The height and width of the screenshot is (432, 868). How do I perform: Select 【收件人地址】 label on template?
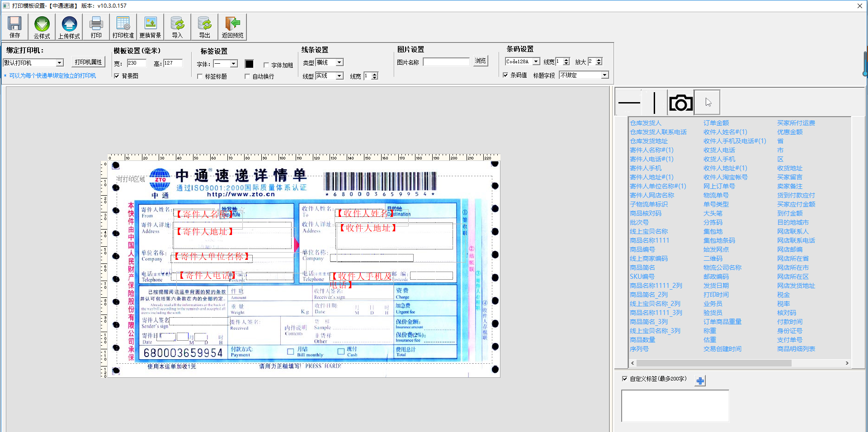click(368, 228)
